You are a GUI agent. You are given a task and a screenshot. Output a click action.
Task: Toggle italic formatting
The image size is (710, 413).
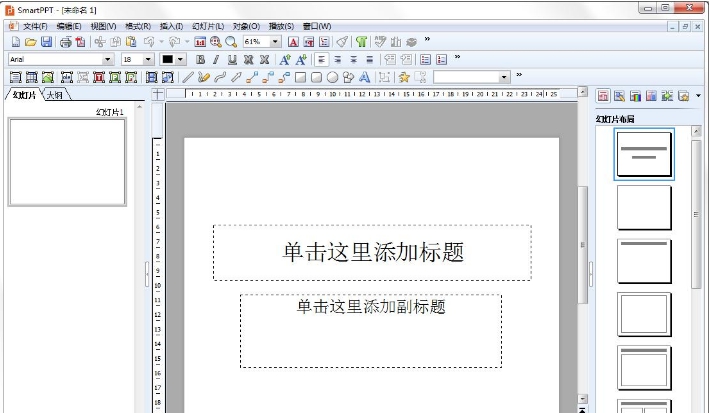pos(216,59)
